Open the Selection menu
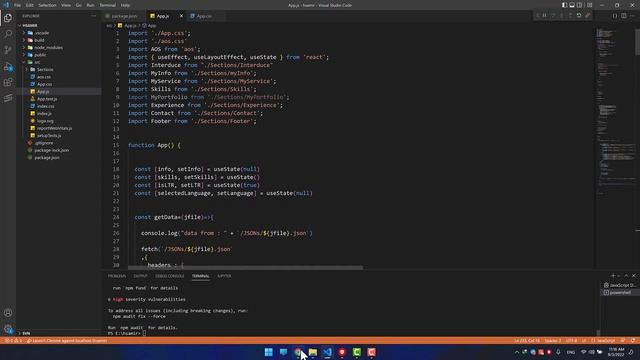 coord(47,5)
